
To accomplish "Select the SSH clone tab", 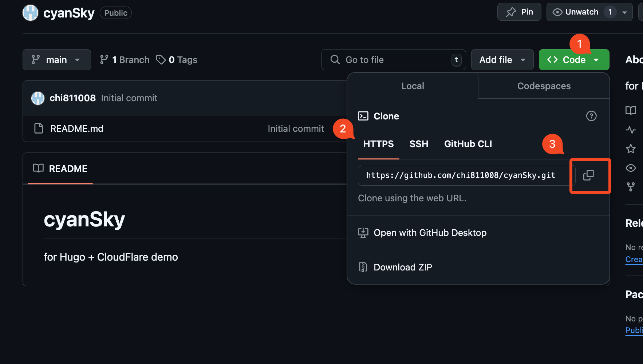I will point(419,144).
